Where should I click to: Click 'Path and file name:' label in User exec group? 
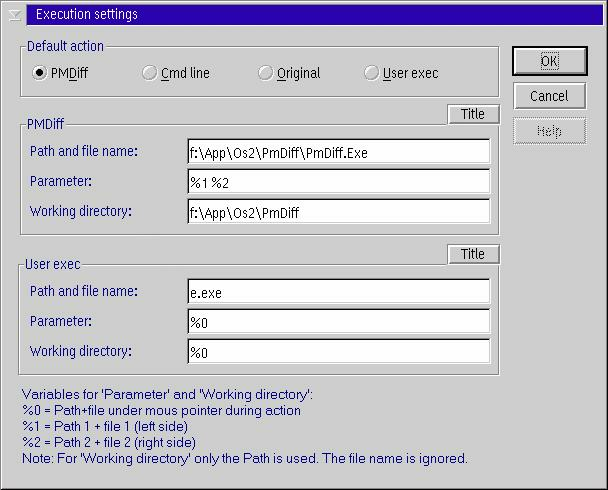pyautogui.click(x=84, y=291)
